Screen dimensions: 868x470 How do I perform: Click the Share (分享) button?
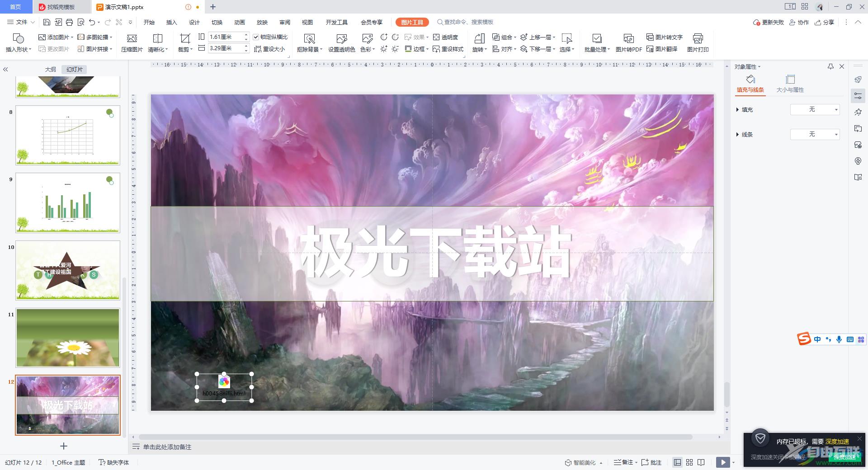pyautogui.click(x=824, y=22)
